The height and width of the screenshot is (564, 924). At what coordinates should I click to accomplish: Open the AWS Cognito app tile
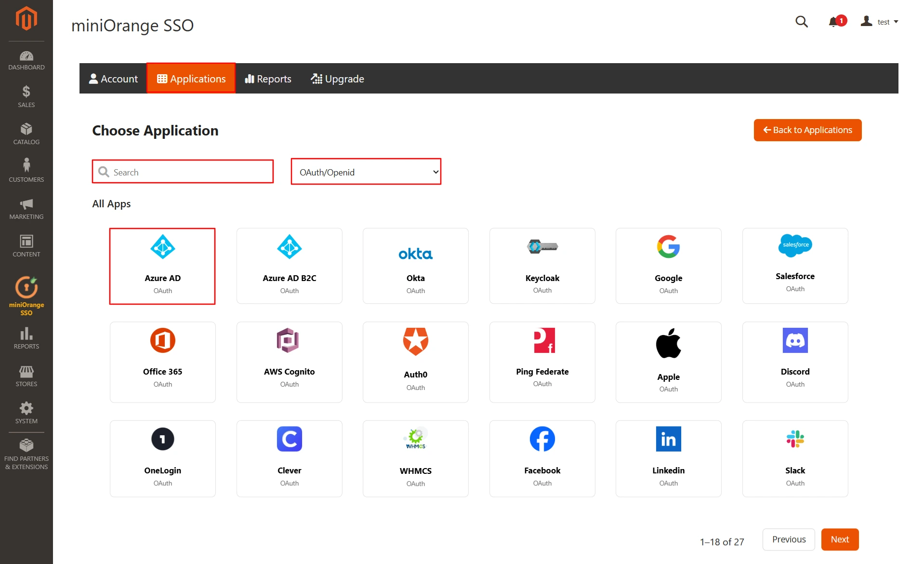(x=289, y=362)
